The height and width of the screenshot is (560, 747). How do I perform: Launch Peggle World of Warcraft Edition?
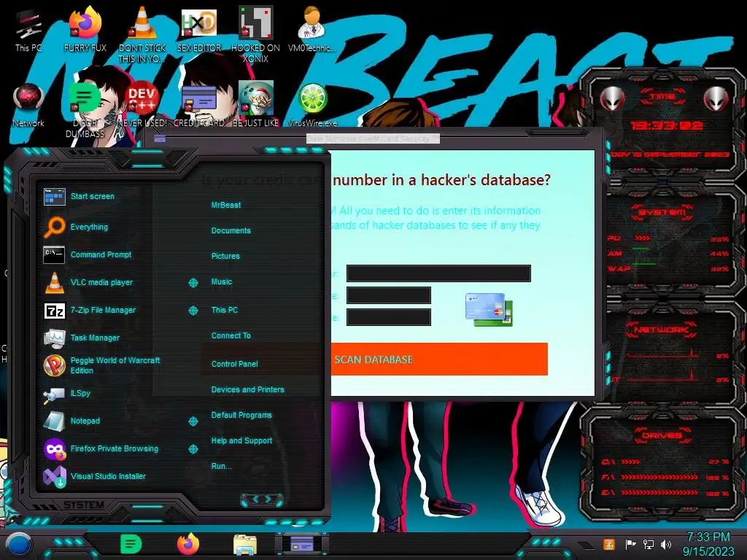tap(115, 365)
